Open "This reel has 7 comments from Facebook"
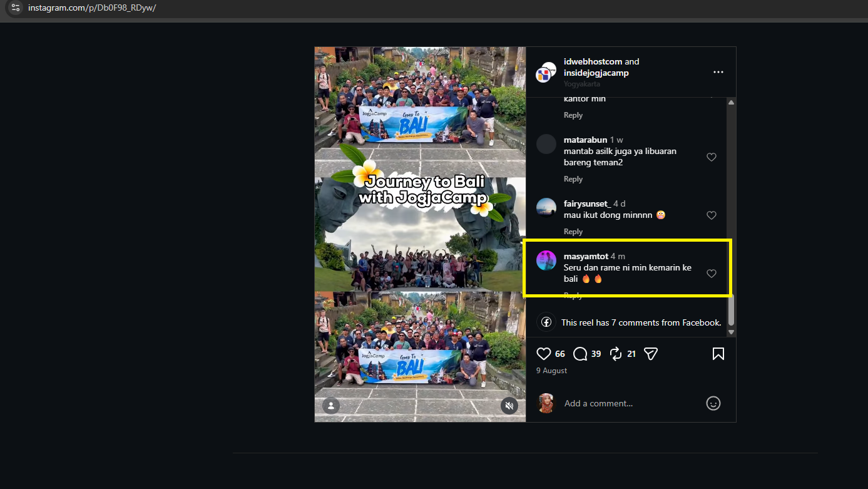 click(641, 322)
